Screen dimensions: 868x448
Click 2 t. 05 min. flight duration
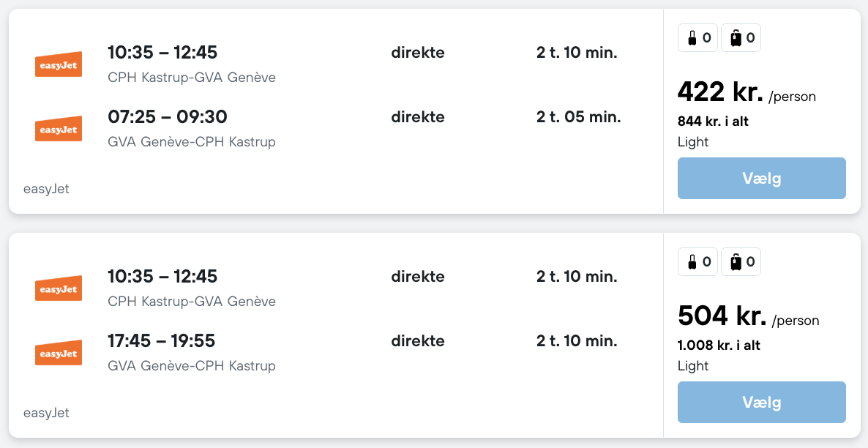[x=578, y=117]
